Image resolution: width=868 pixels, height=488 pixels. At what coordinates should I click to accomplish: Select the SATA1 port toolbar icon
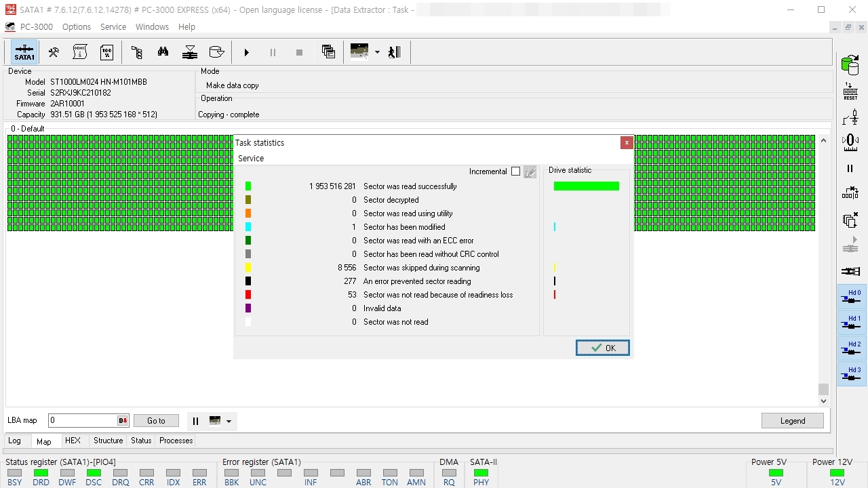pyautogui.click(x=24, y=52)
